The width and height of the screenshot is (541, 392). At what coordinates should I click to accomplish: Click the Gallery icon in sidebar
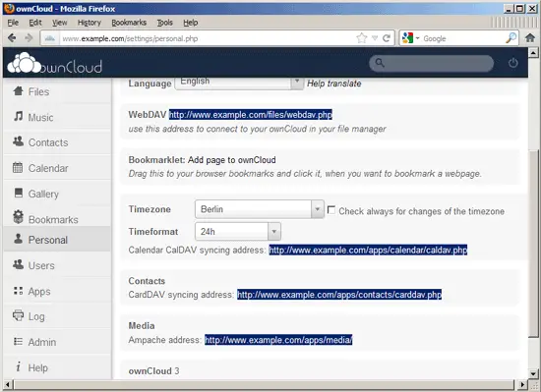click(19, 193)
